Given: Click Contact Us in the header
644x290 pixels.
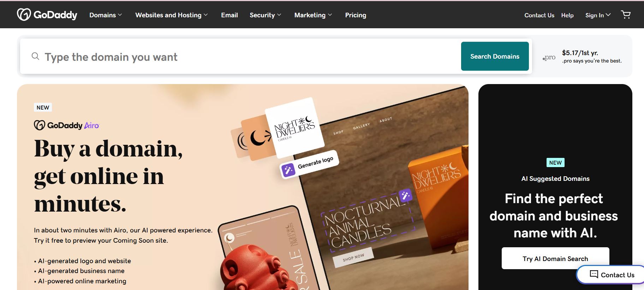Looking at the screenshot, I should pyautogui.click(x=539, y=15).
